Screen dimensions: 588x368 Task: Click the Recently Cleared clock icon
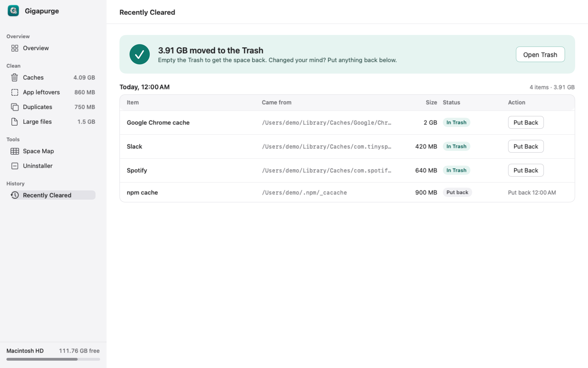15,195
